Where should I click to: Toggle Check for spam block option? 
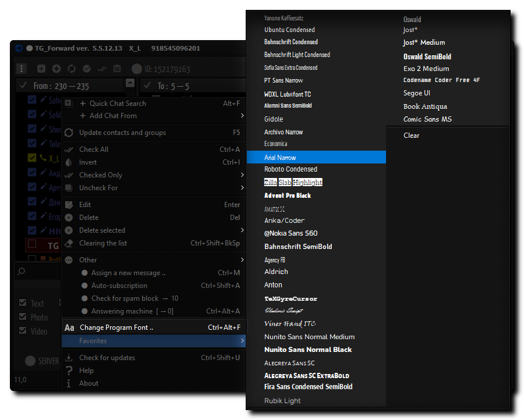[84, 298]
